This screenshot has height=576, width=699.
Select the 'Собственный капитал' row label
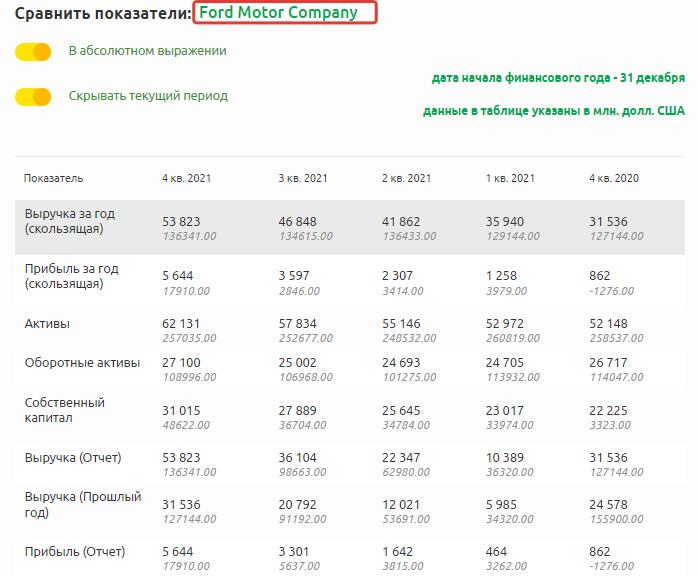(65, 410)
